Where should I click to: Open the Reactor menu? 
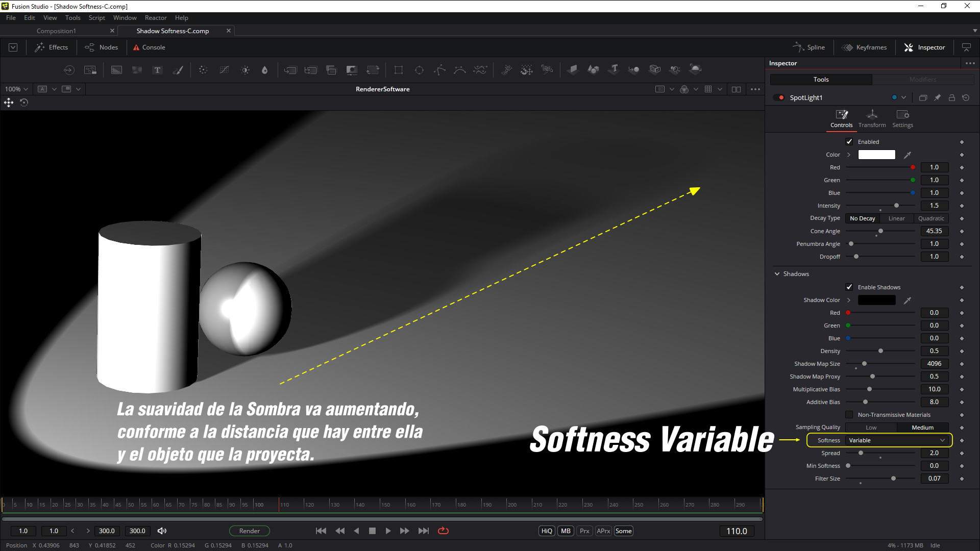click(155, 17)
